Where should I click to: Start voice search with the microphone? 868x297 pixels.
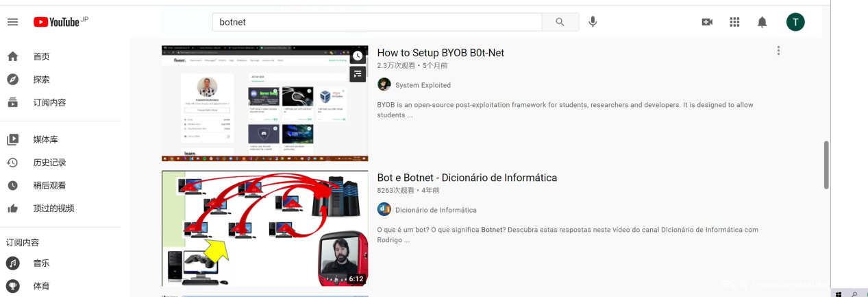tap(593, 22)
